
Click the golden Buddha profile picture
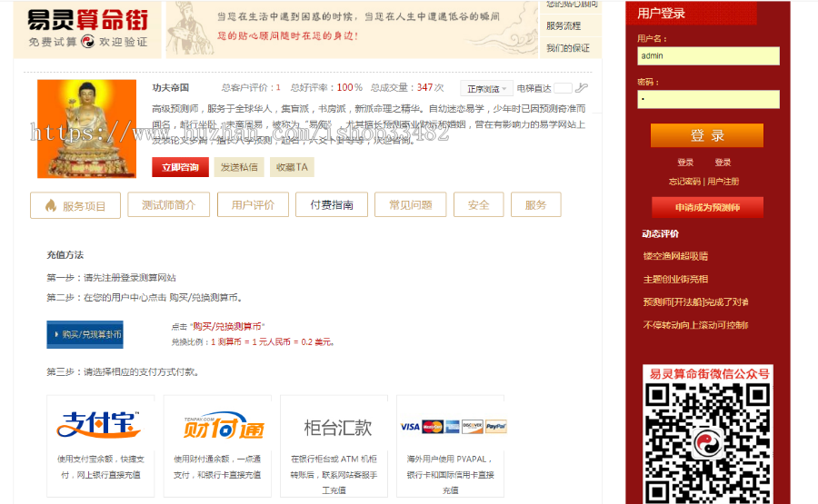(x=86, y=129)
